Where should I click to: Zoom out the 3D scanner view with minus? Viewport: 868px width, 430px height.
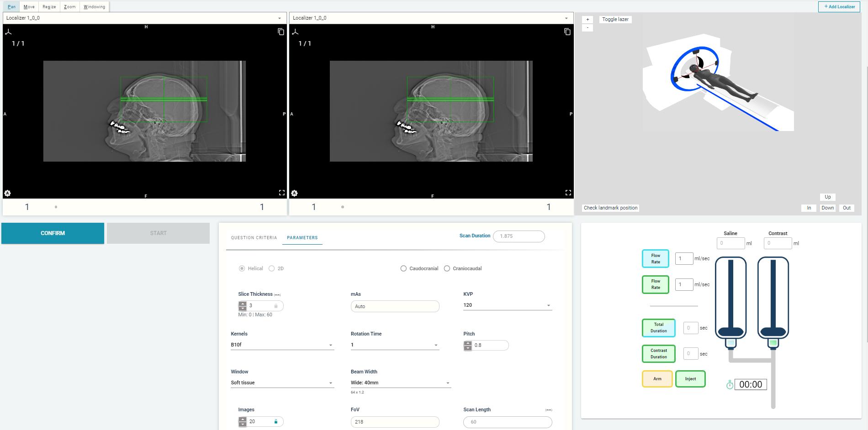587,28
